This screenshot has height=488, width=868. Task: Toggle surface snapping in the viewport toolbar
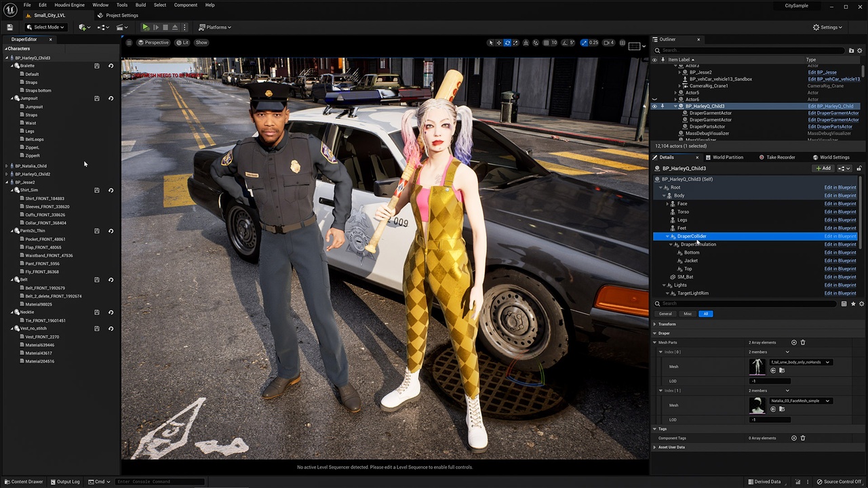pos(535,43)
